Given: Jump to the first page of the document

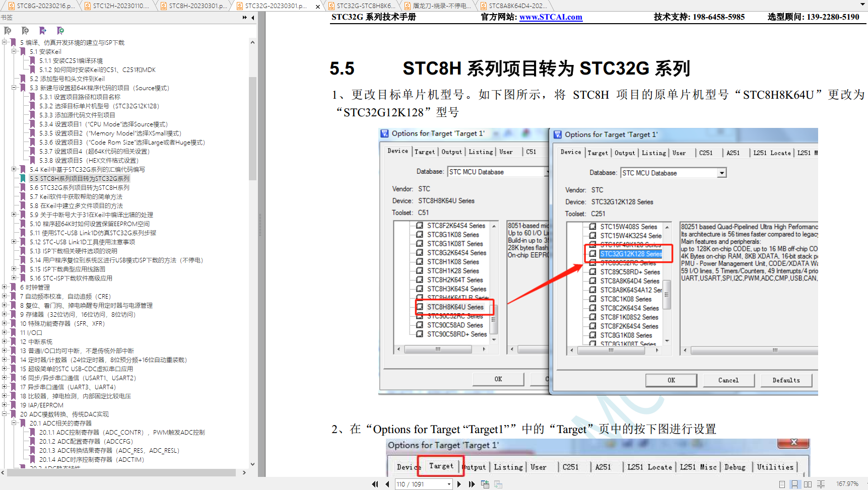Looking at the screenshot, I should [375, 484].
